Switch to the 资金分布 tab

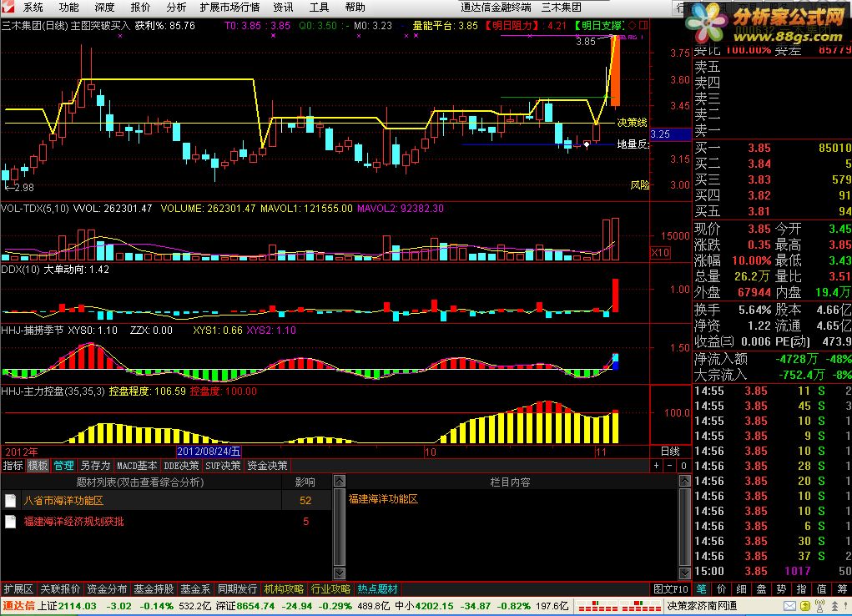[107, 588]
